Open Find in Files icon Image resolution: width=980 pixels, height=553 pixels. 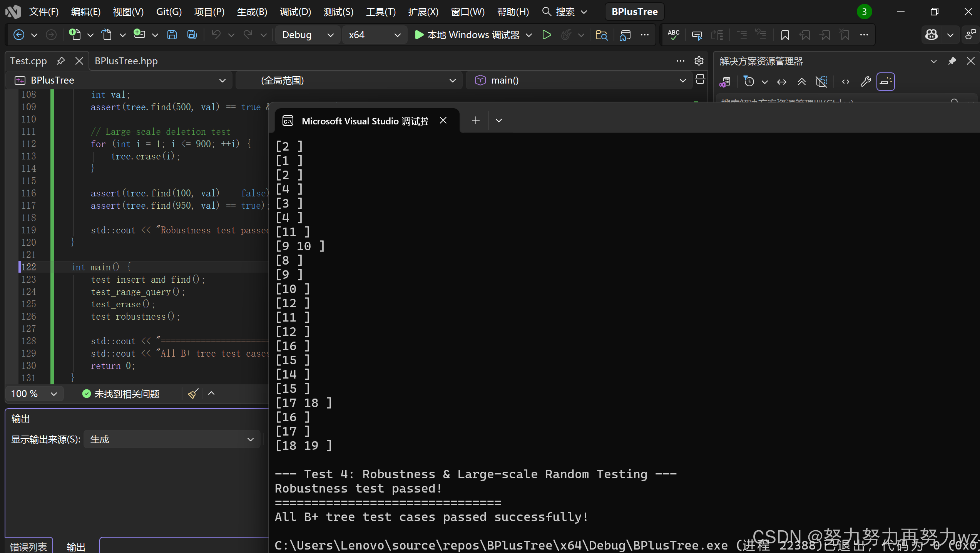601,35
